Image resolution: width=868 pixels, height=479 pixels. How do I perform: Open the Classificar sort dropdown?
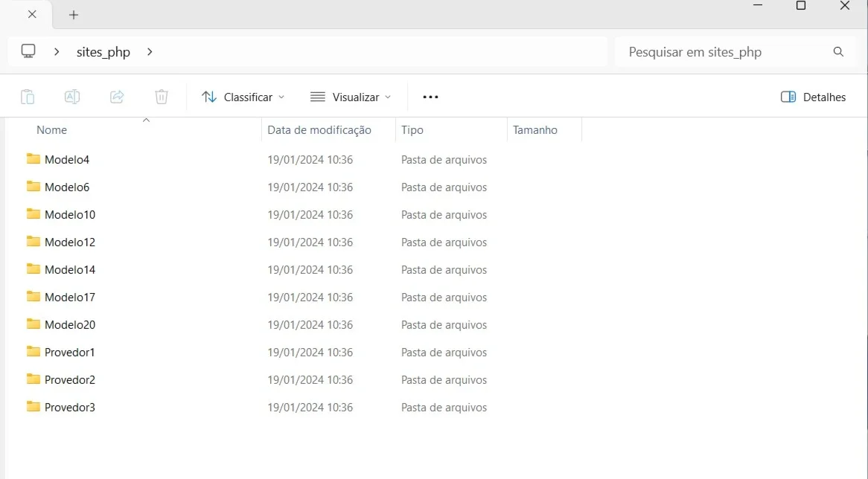(243, 97)
